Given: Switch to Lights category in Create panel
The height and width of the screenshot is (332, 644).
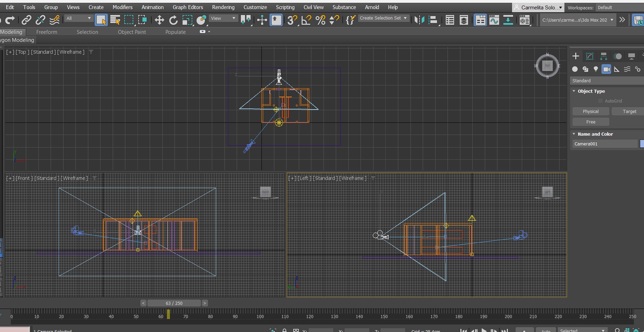Looking at the screenshot, I should coord(596,69).
